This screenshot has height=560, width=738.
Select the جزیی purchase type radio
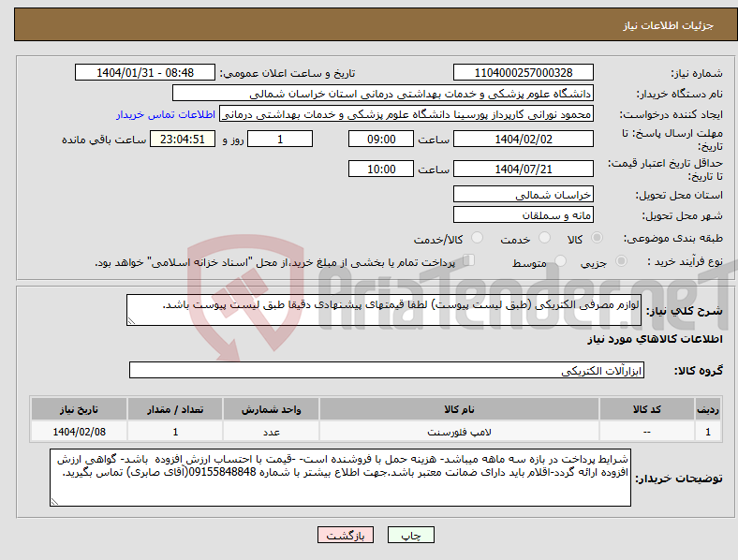(621, 260)
